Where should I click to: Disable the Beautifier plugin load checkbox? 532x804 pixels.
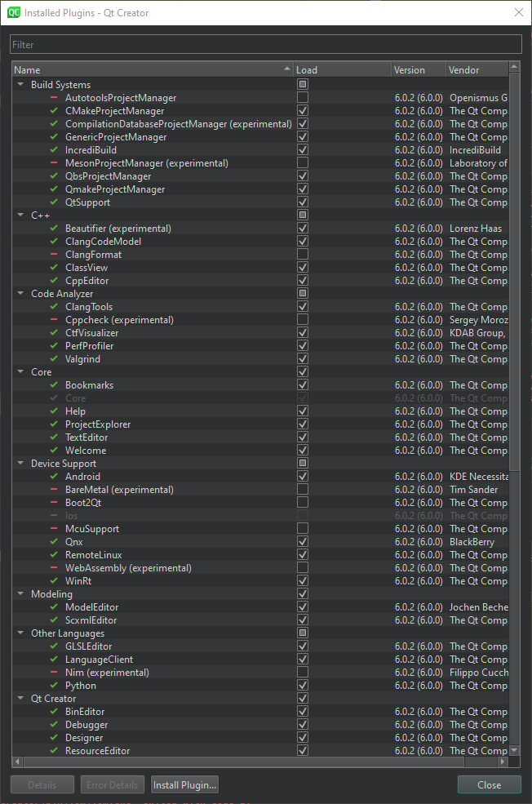(303, 229)
